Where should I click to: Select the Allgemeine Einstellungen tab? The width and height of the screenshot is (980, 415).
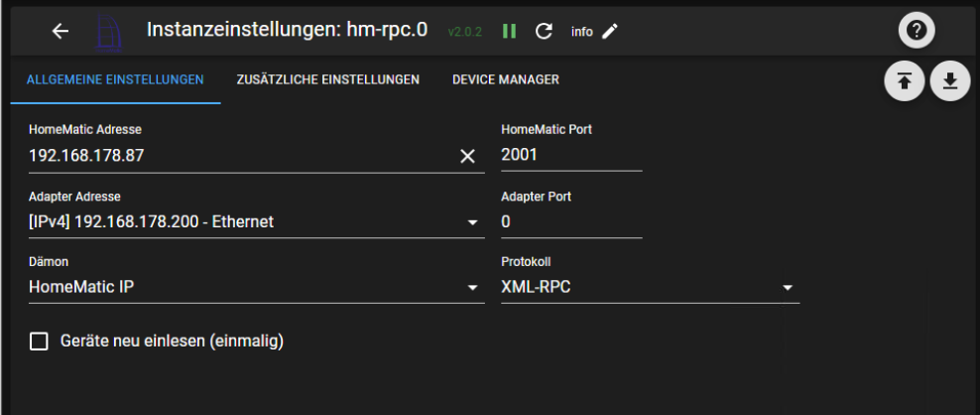click(115, 80)
